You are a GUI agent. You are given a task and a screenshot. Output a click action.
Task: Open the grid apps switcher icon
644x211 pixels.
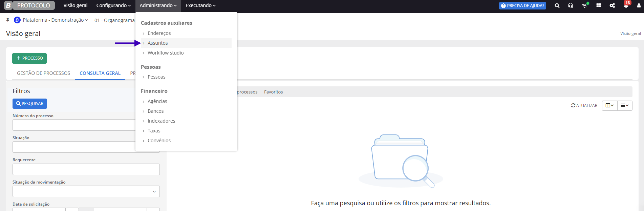pos(599,6)
